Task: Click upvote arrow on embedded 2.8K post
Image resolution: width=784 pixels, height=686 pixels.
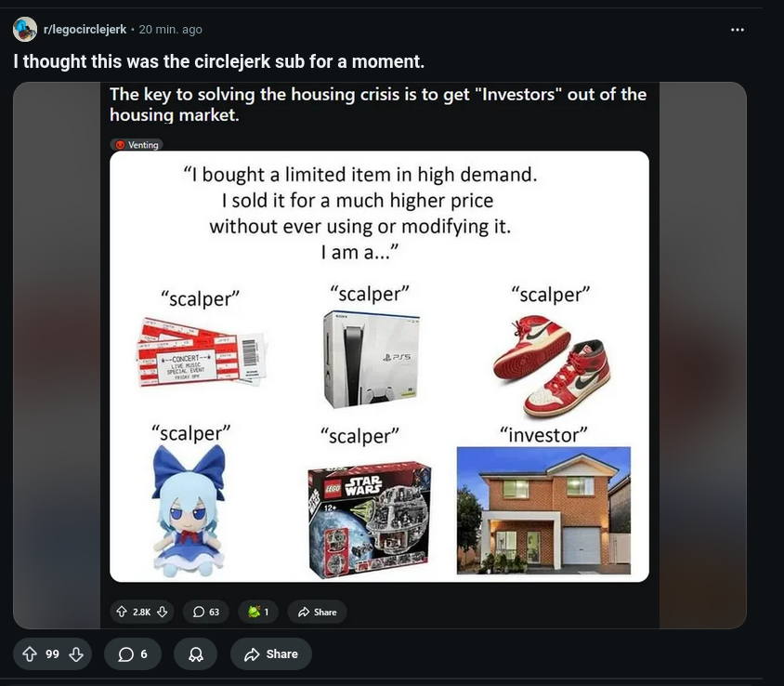Action: click(x=122, y=612)
